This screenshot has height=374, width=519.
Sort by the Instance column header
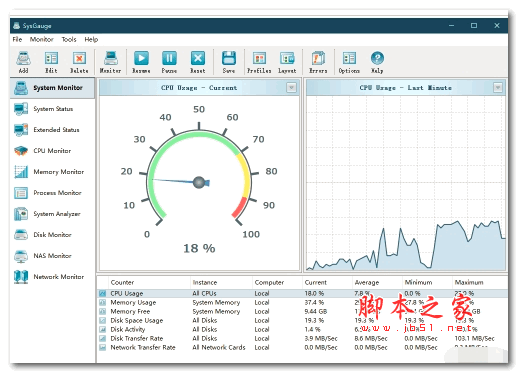(x=221, y=282)
